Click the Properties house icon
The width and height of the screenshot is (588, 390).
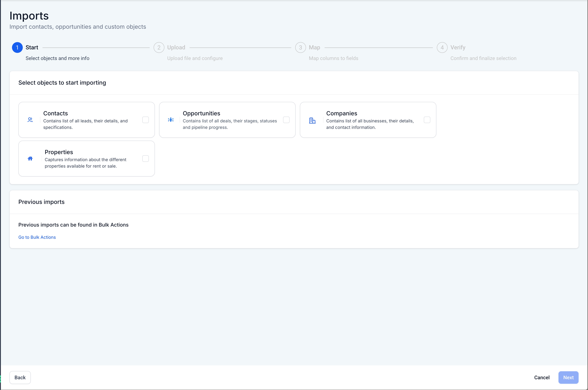(x=30, y=159)
